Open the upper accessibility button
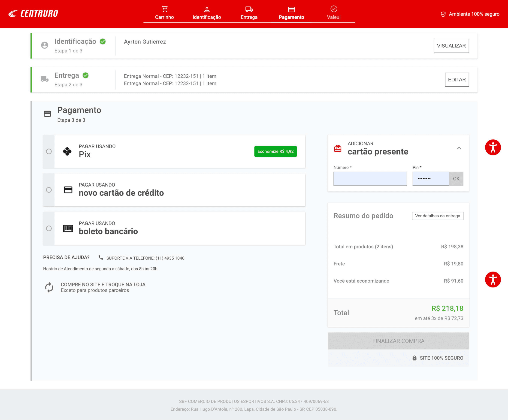This screenshot has height=420, width=508. (493, 147)
